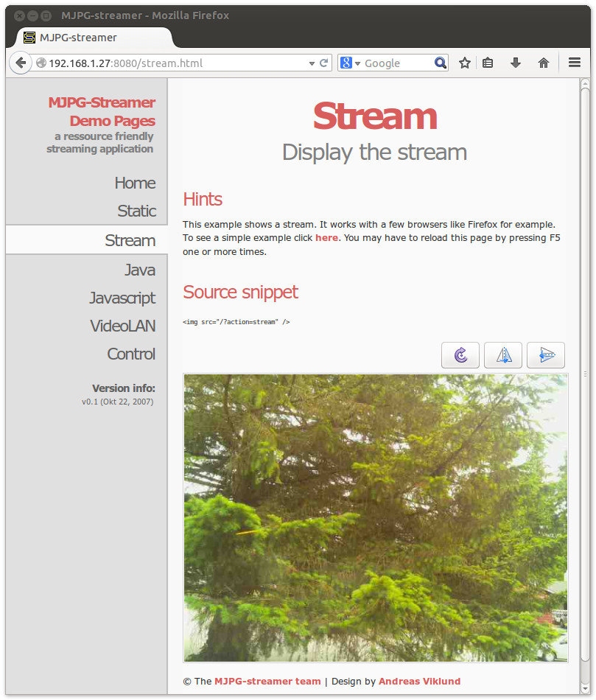The width and height of the screenshot is (596, 700).
Task: Close the Firefox window
Action: click(19, 15)
